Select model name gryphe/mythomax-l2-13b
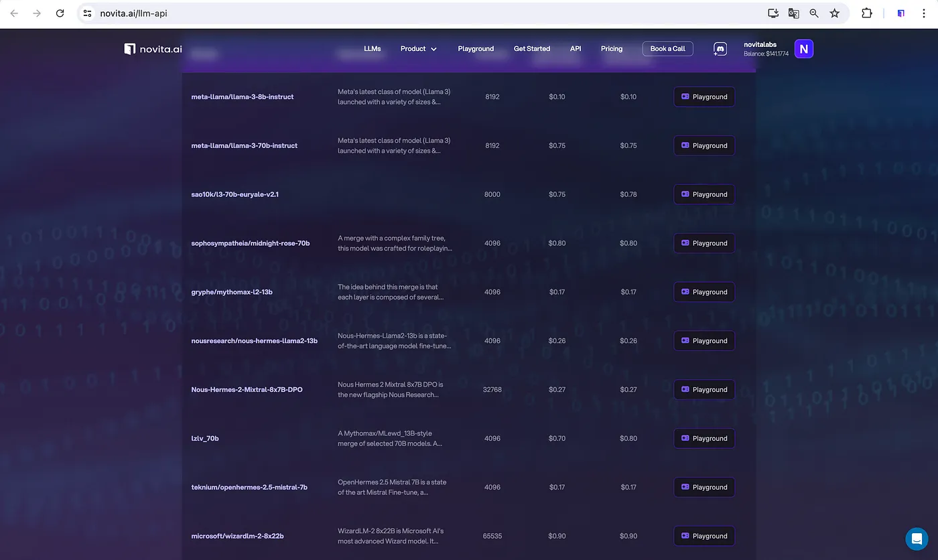The image size is (938, 560). [x=232, y=292]
